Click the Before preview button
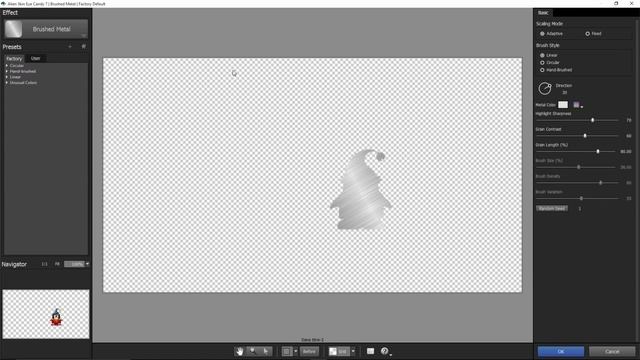The width and height of the screenshot is (640, 360). tap(309, 351)
